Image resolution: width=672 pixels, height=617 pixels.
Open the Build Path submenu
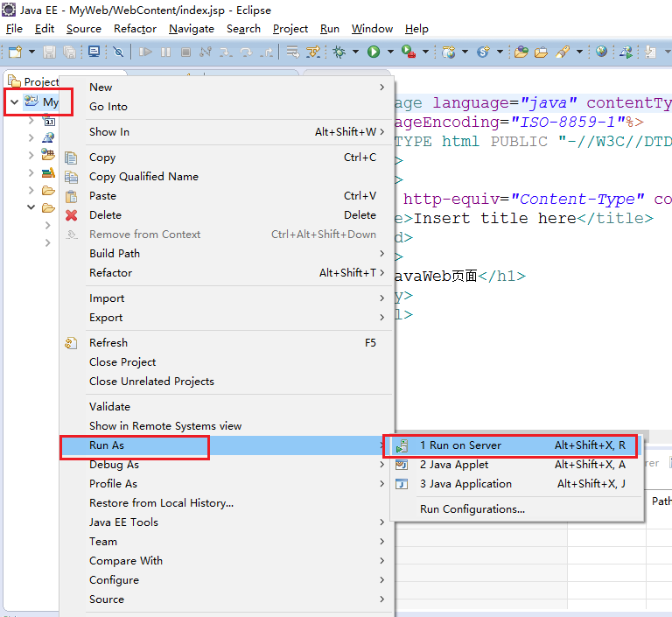227,254
